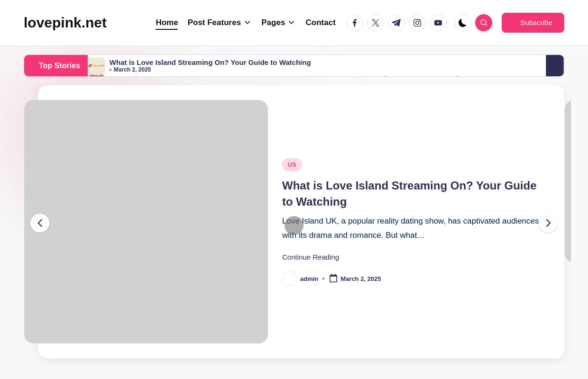The width and height of the screenshot is (588, 379).
Task: Open the admin author link
Action: (x=309, y=279)
